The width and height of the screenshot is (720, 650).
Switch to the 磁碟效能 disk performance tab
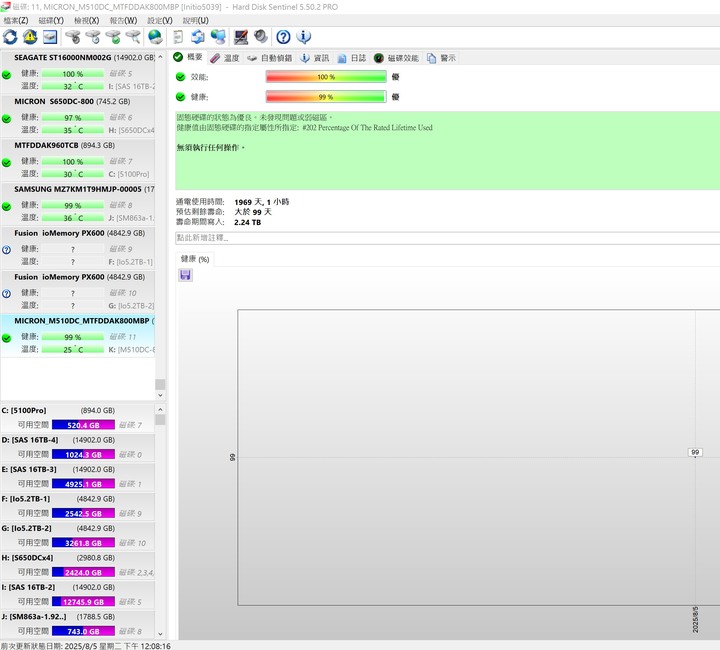[396, 58]
